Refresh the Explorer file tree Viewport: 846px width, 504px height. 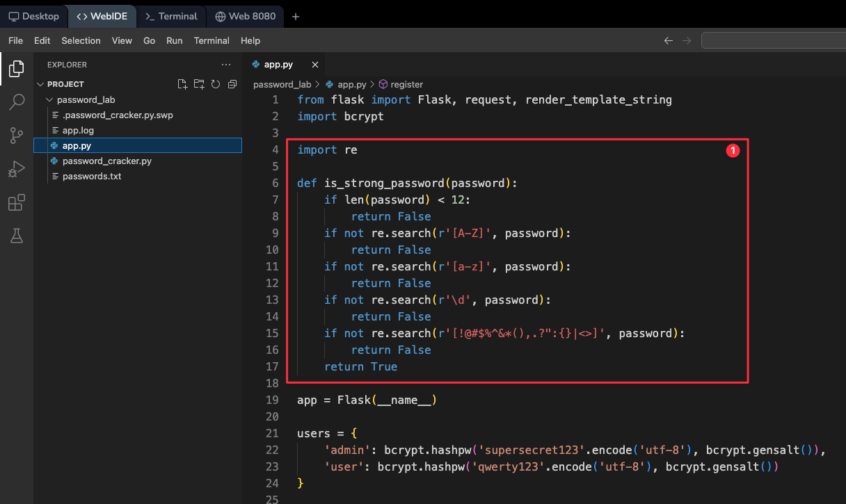(x=216, y=84)
